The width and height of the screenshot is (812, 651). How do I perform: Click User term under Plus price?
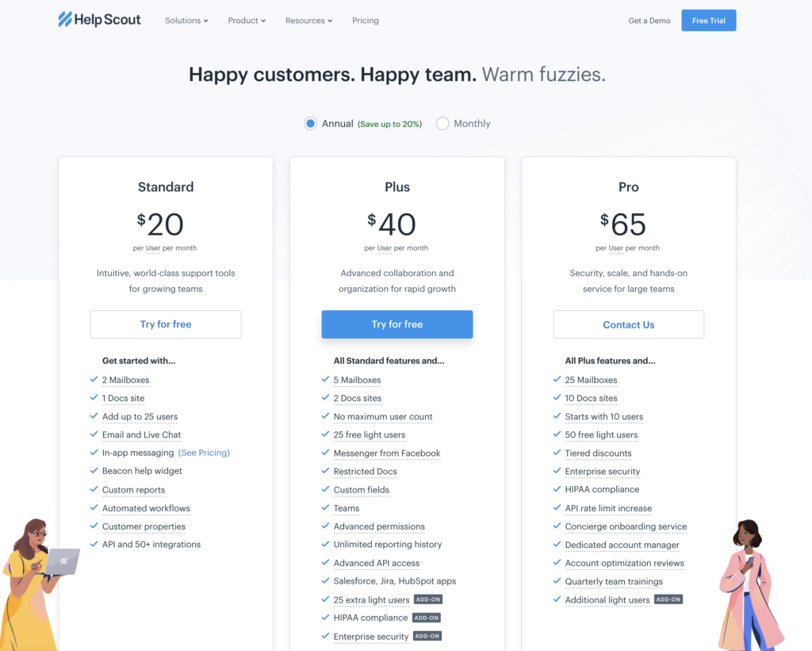point(385,248)
